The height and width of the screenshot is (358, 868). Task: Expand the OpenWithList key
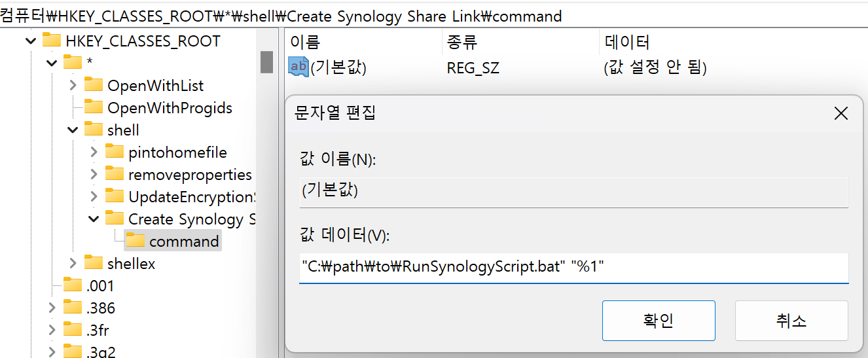click(73, 86)
